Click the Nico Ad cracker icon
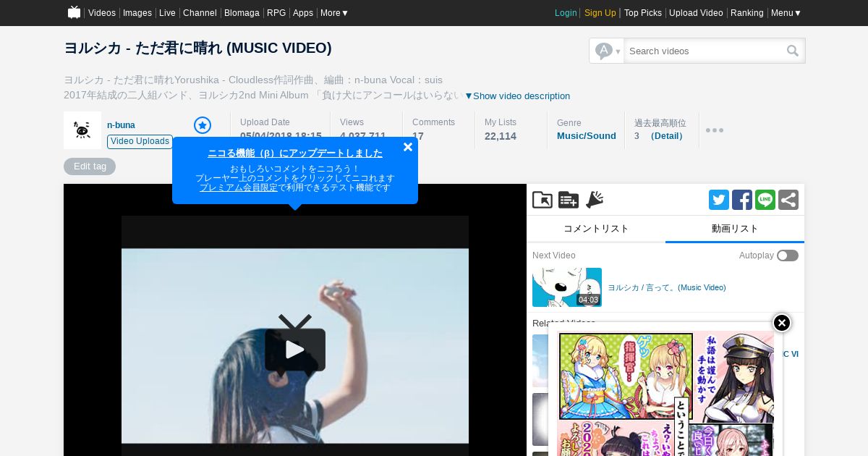The width and height of the screenshot is (868, 456). (595, 200)
